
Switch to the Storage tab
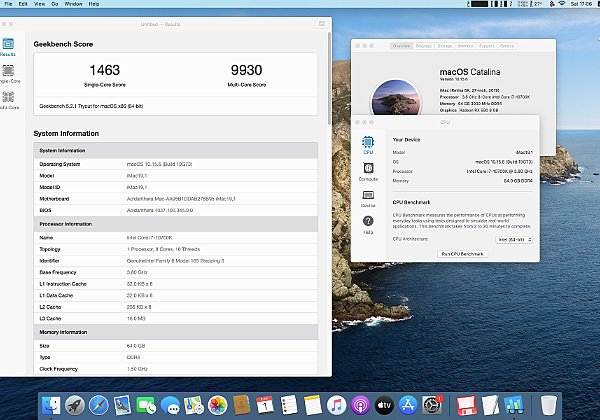[x=445, y=46]
